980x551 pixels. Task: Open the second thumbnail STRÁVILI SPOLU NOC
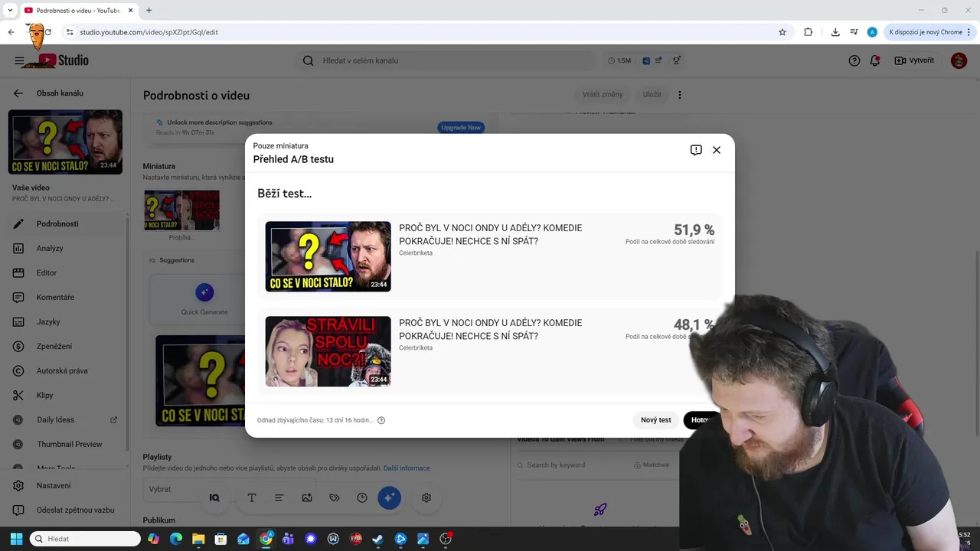tap(328, 351)
